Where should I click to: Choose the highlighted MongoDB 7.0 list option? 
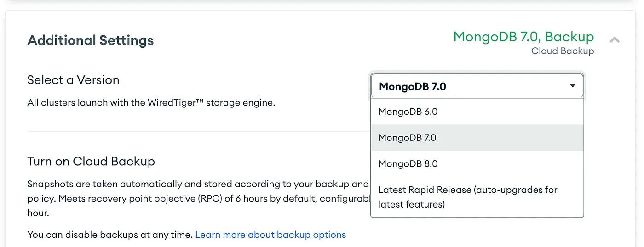407,138
